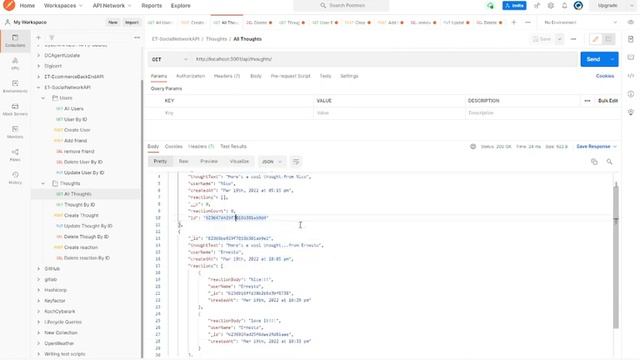
Task: Click the Import button
Action: pos(132,22)
